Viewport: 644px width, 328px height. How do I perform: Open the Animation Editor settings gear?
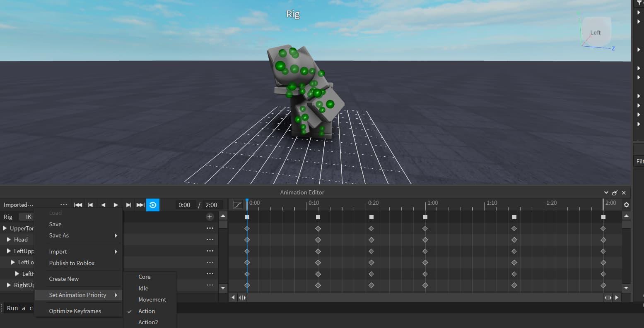(x=626, y=204)
